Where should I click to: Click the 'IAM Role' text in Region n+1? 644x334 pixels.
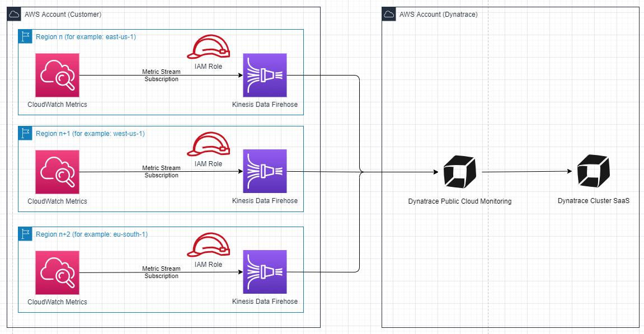[x=208, y=163]
